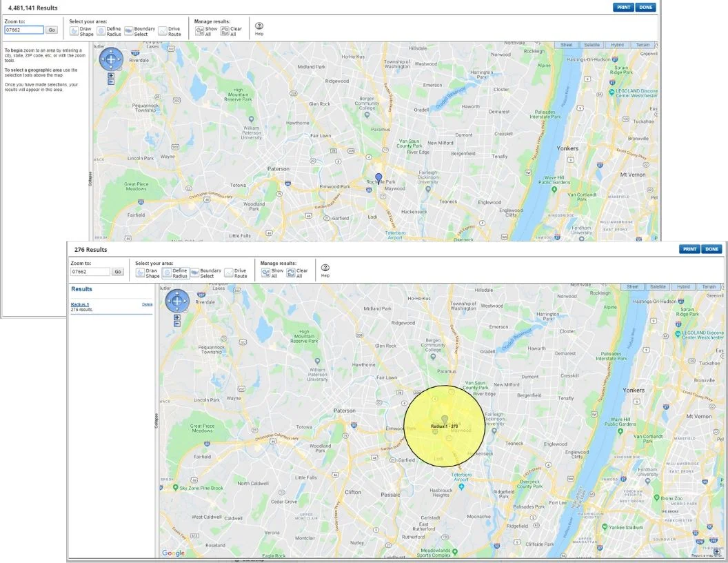Click Passaic label on 276 Results map
The height and width of the screenshot is (563, 728).
point(390,495)
